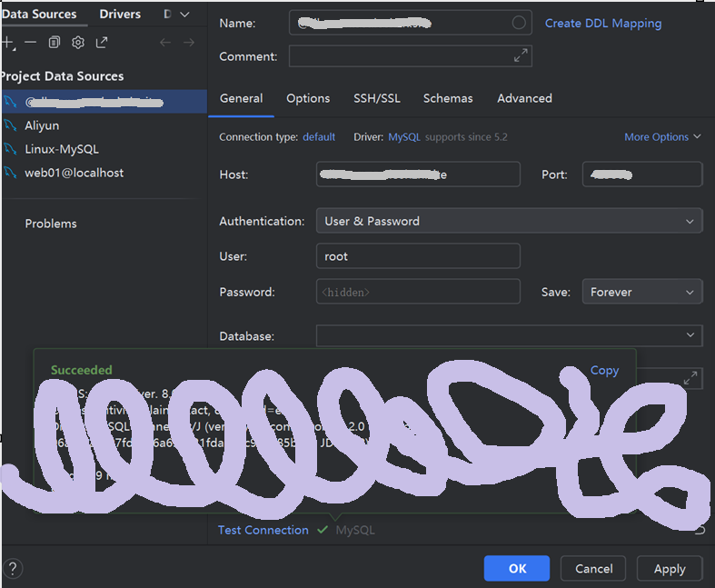Screen dimensions: 715x588
Task: Click MySQL icon beside Aliyun
Action: point(10,125)
